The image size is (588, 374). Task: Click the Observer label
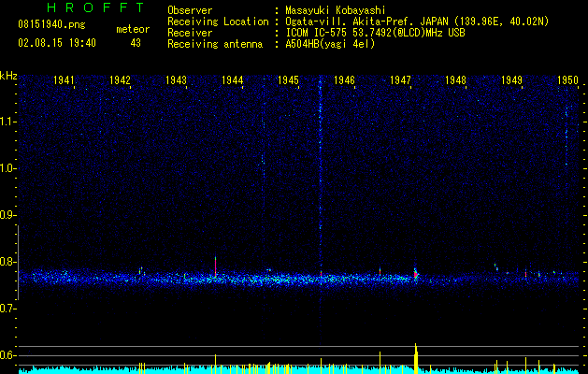190,10
